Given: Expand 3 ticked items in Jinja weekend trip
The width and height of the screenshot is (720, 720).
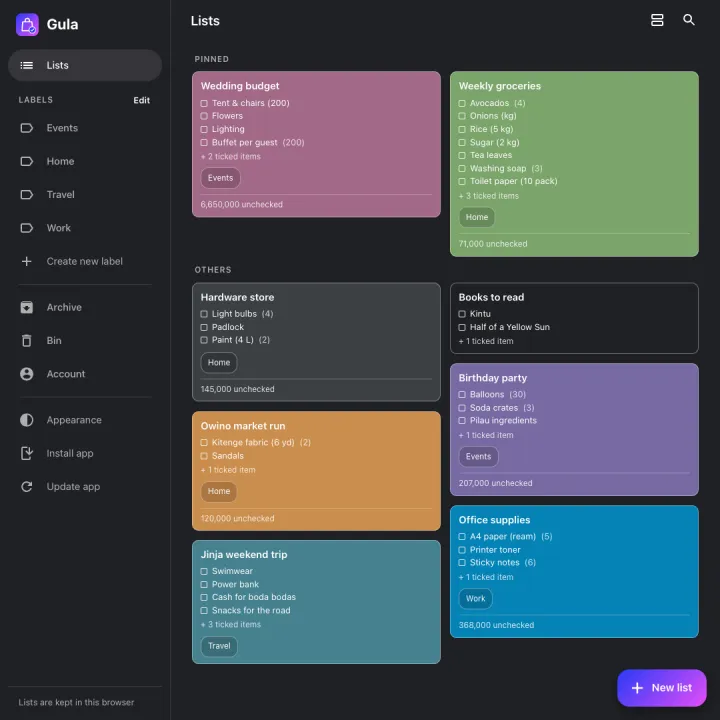Looking at the screenshot, I should pos(231,624).
